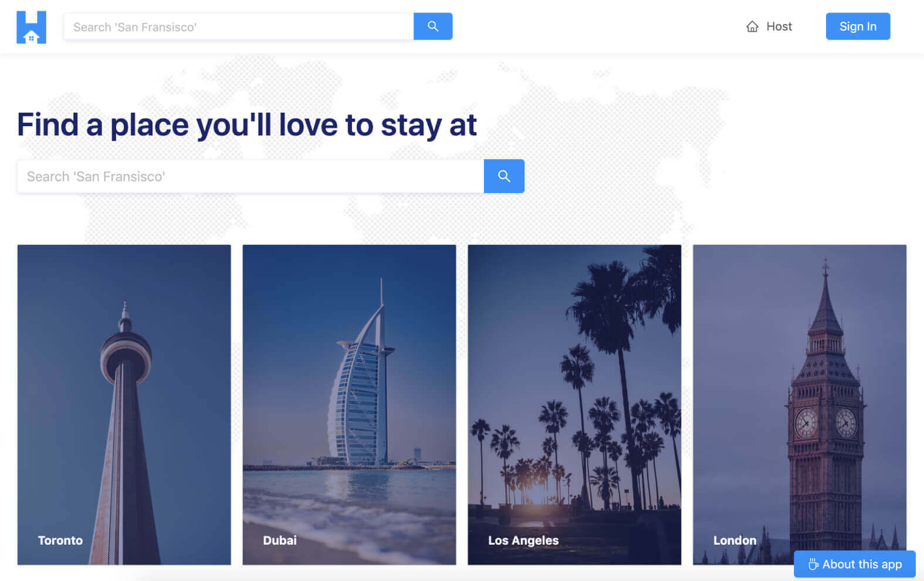Click the London text label
The width and height of the screenshot is (924, 581).
(x=735, y=541)
